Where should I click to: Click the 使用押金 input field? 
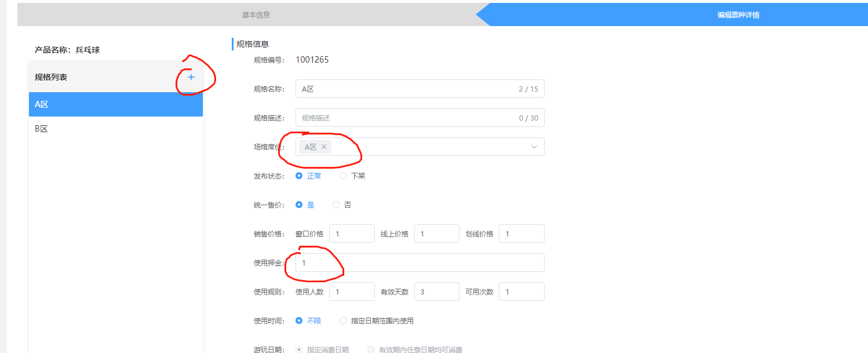[x=420, y=263]
